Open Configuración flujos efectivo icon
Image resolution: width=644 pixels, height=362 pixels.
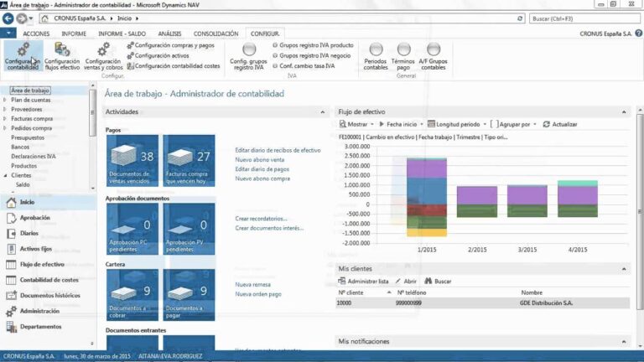(62, 56)
